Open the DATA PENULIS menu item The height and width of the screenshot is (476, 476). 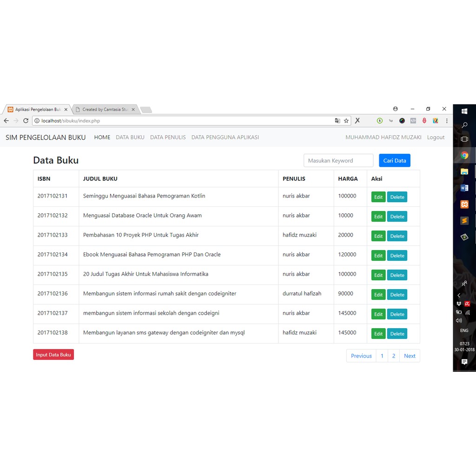click(x=168, y=137)
